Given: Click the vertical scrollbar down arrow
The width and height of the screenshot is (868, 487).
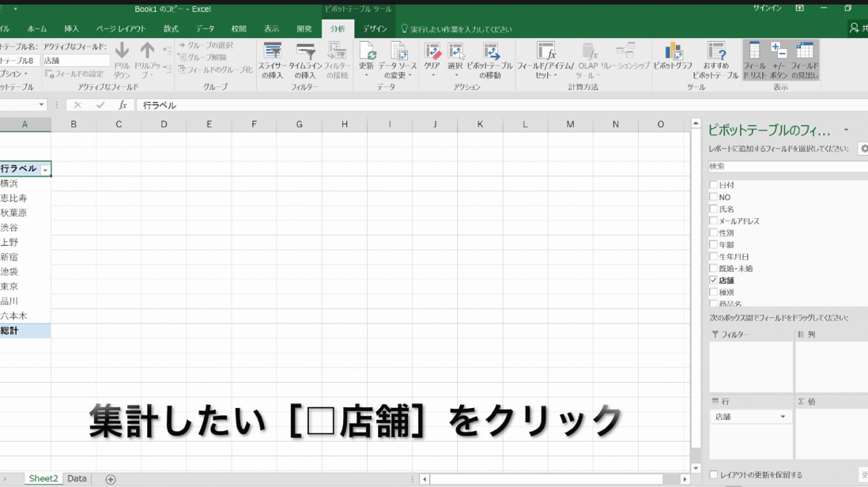Looking at the screenshot, I should 696,468.
